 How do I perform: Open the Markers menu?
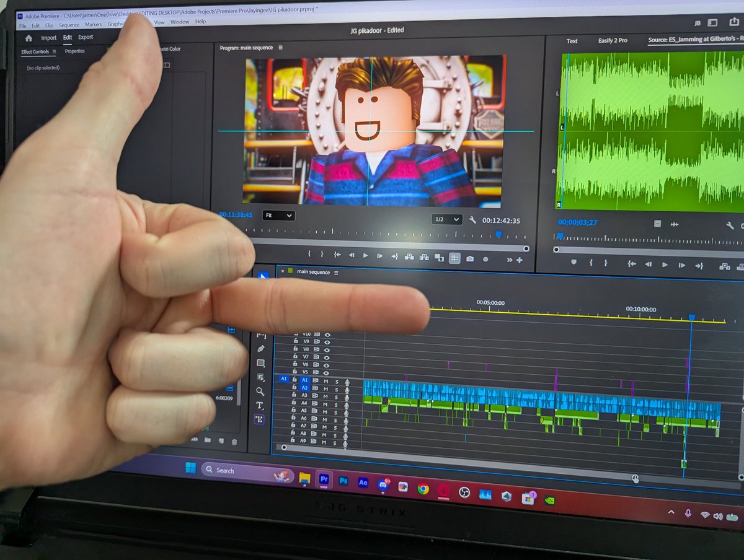pos(94,25)
